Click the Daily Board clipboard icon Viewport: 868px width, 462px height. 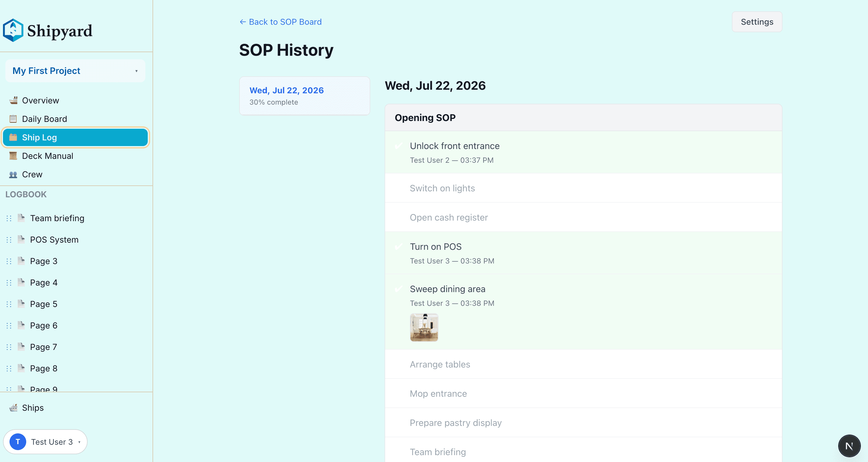tap(13, 119)
